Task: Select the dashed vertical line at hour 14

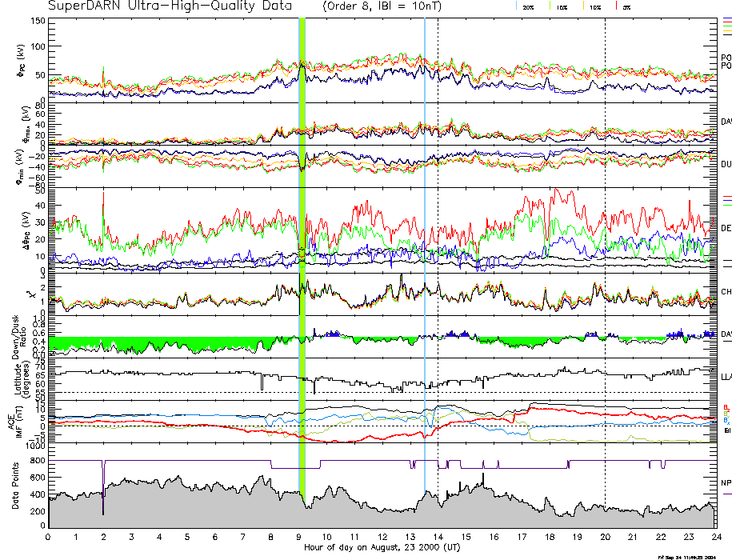Action: [438, 240]
